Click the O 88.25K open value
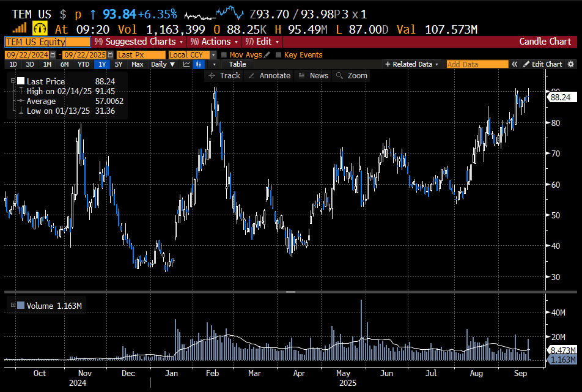Viewport: 582px width, 392px height. point(240,29)
